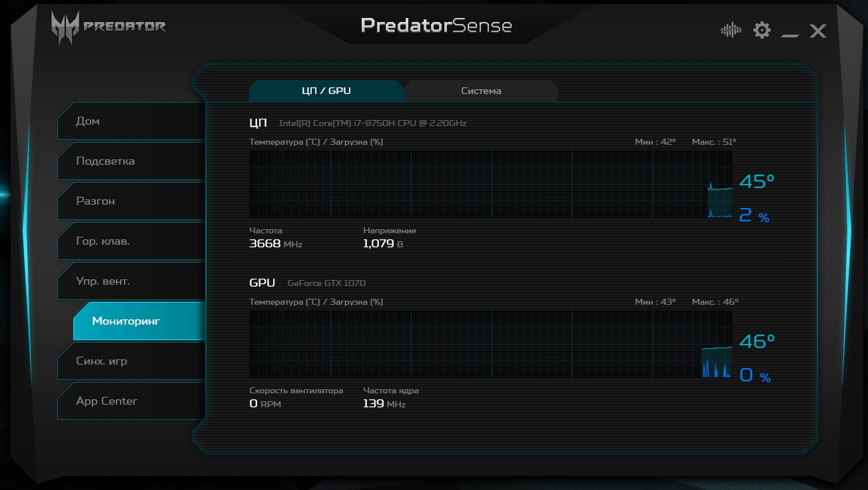The image size is (868, 490).
Task: Open the sound wave audio icon
Action: (x=731, y=30)
